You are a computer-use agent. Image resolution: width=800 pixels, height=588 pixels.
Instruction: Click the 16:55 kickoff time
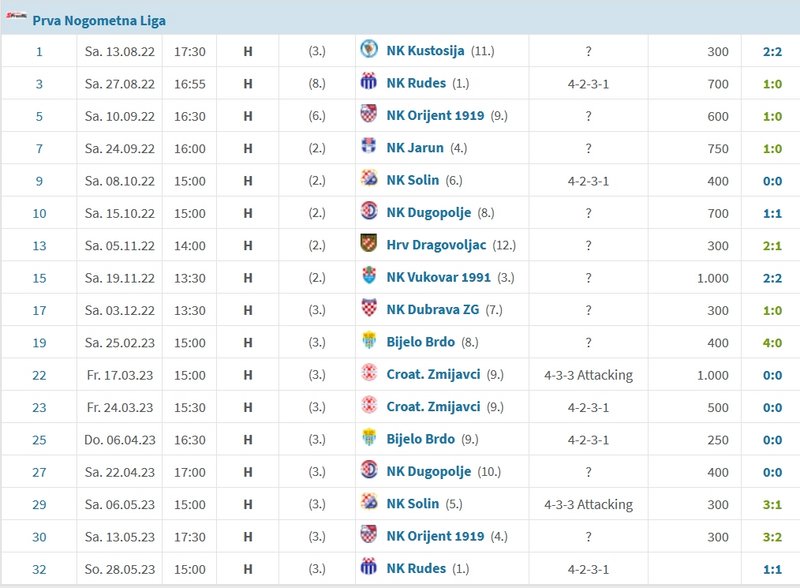point(190,84)
